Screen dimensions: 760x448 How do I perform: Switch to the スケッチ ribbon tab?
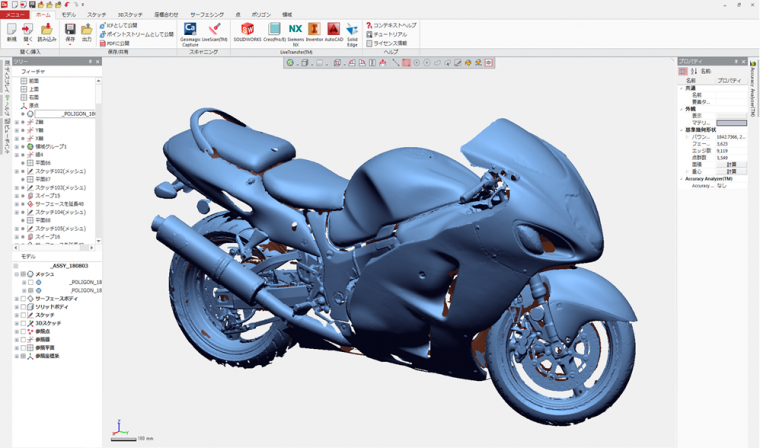pos(96,15)
